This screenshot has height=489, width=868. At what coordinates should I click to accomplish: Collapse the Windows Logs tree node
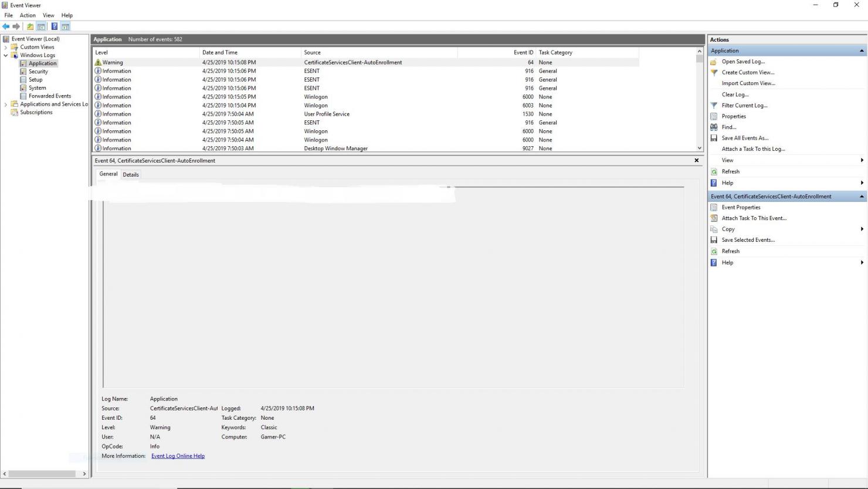(6, 55)
